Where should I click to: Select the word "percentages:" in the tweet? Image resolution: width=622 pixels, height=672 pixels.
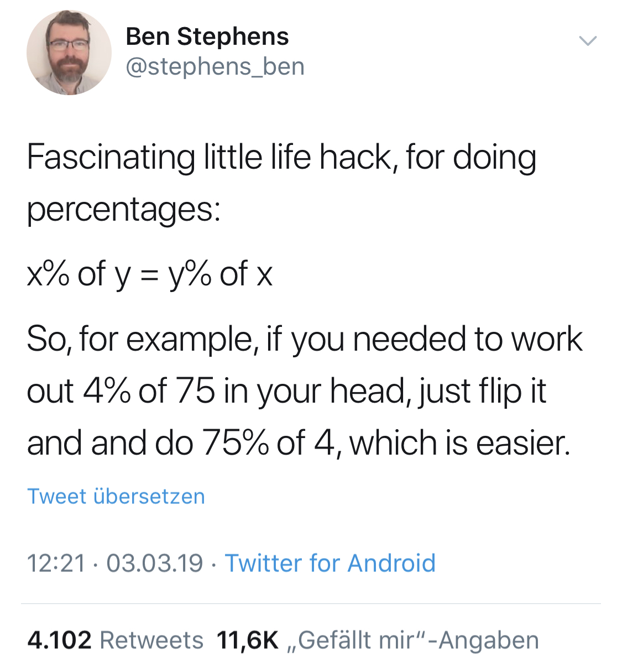pos(124,210)
